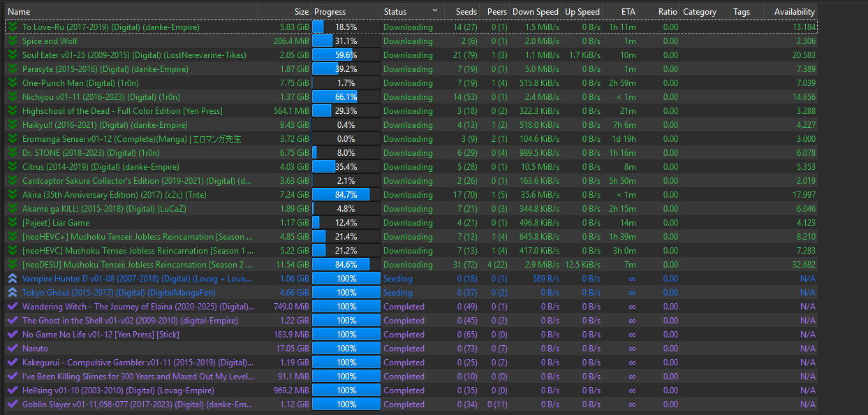Click the 84.7% progress bar for Akira
Image resolution: width=868 pixels, height=415 pixels.
click(346, 194)
